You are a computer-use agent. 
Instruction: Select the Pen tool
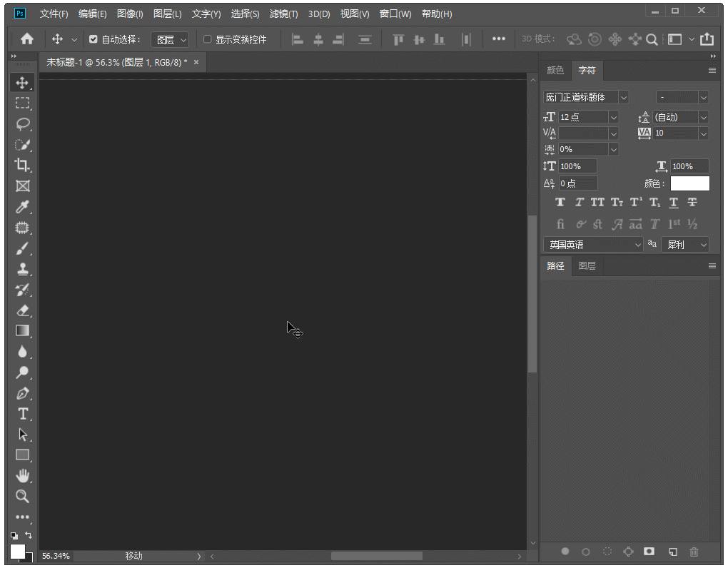click(22, 393)
